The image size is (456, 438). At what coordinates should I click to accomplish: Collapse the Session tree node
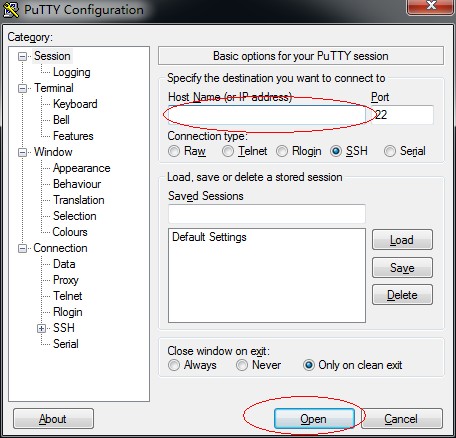pos(22,56)
